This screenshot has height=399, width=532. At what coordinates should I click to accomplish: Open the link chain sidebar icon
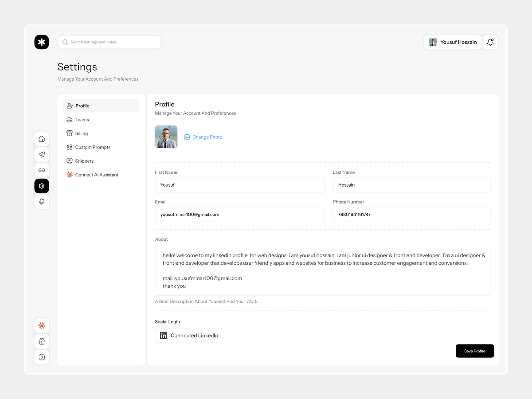click(x=42, y=170)
